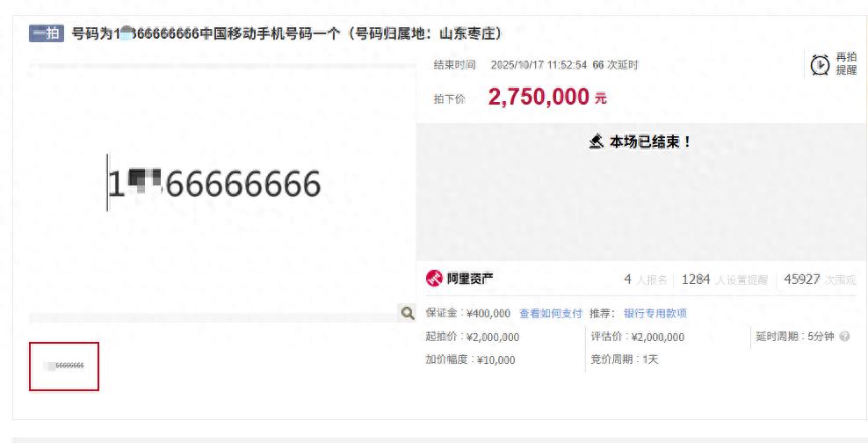The width and height of the screenshot is (868, 443).
Task: Open the 银行专用款项 link
Action: [655, 314]
